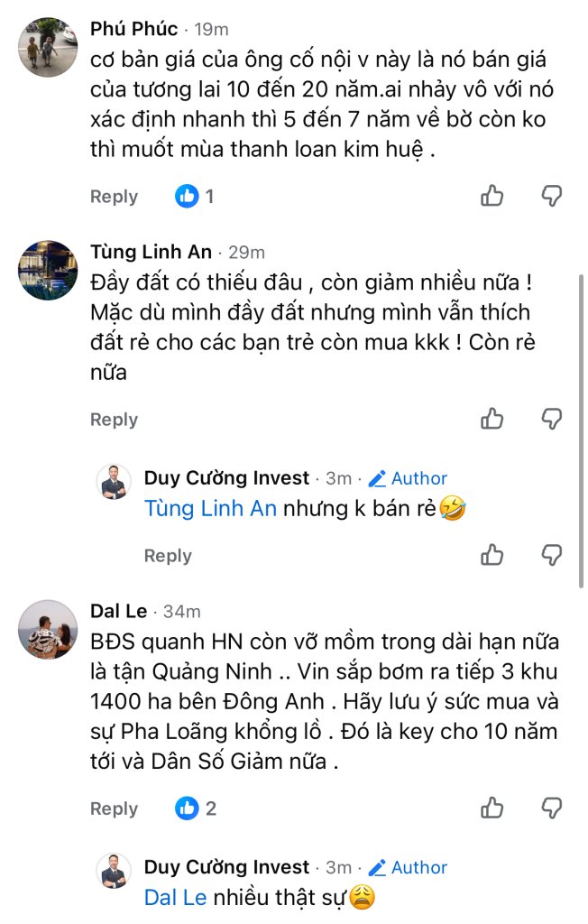Image resolution: width=588 pixels, height=924 pixels.
Task: Open blue like reaction count on Dal Le's comment
Action: (196, 808)
